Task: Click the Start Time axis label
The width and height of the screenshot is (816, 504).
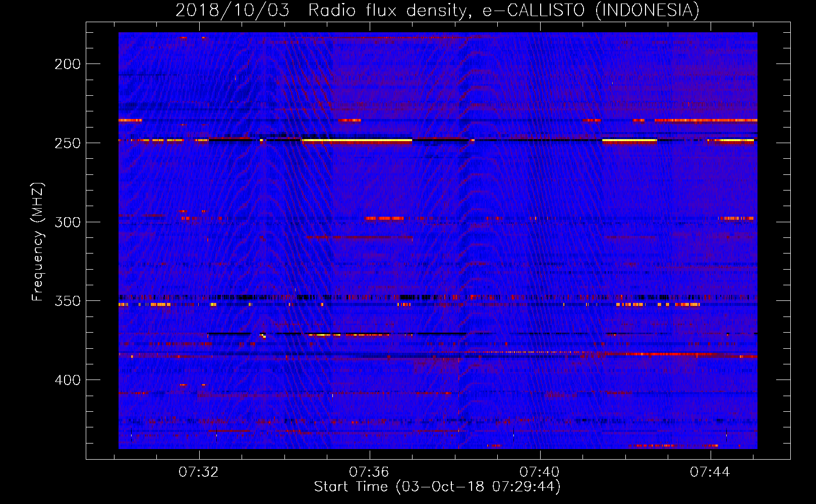Action: (437, 486)
